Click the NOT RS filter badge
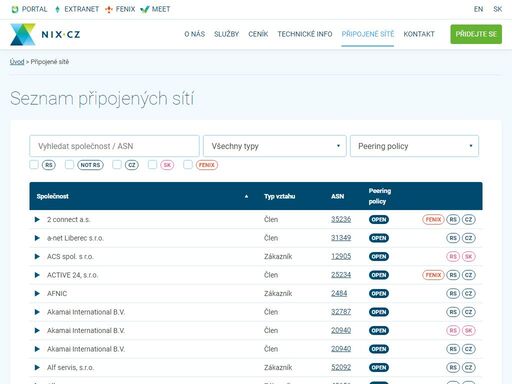The width and height of the screenshot is (512, 384). tap(90, 165)
